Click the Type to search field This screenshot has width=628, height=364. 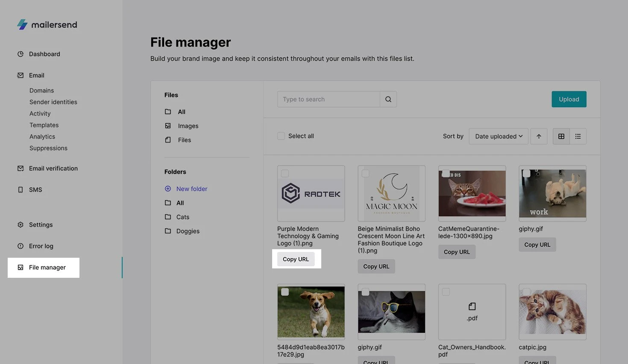tap(328, 99)
